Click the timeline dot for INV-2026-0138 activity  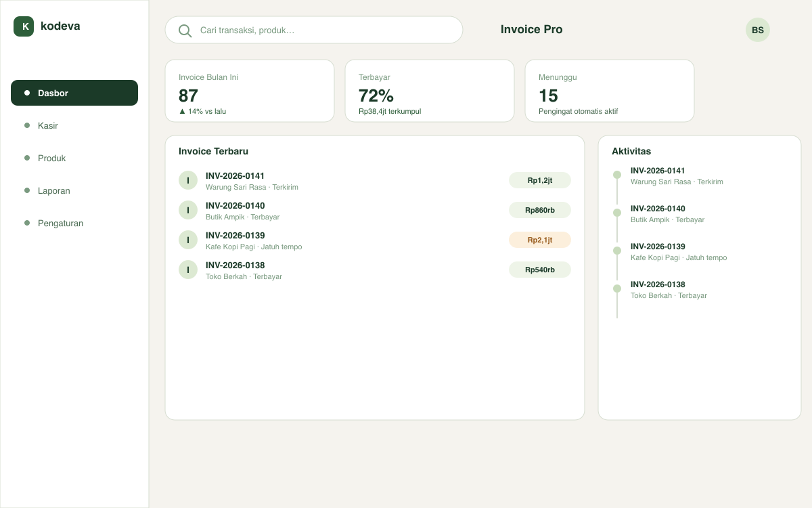617,289
